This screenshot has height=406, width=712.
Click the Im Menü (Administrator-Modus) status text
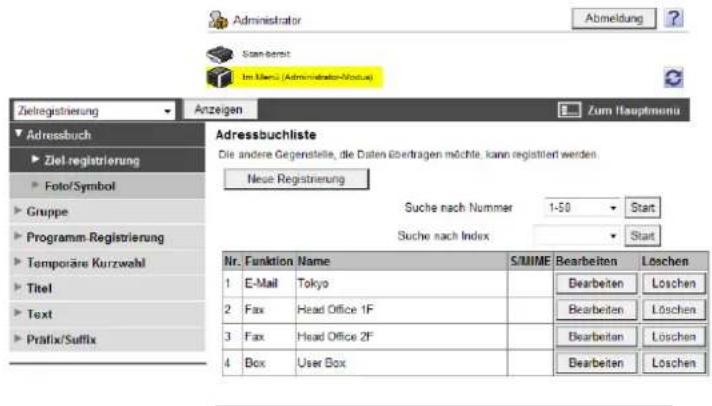click(307, 77)
